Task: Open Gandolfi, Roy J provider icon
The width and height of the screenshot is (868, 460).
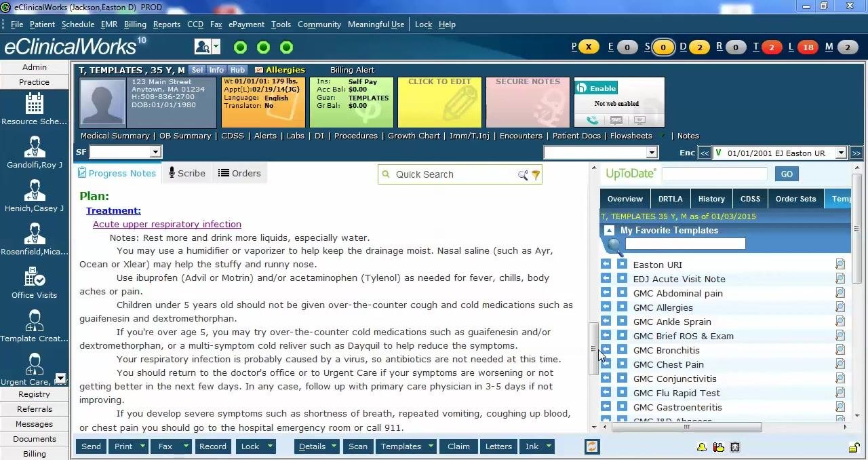Action: click(x=34, y=147)
